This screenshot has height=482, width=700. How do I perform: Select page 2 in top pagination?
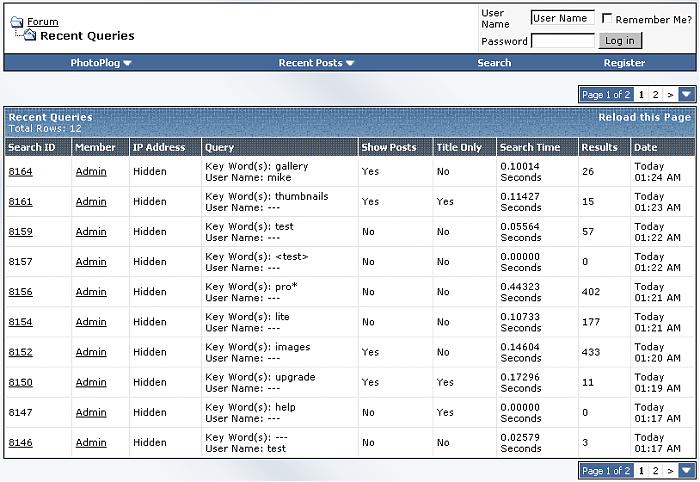(x=655, y=95)
